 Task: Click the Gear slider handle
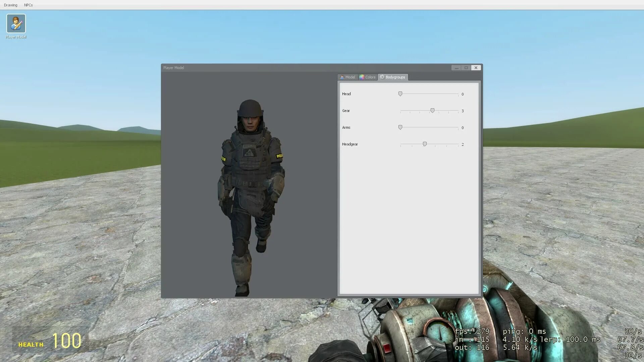tap(432, 111)
